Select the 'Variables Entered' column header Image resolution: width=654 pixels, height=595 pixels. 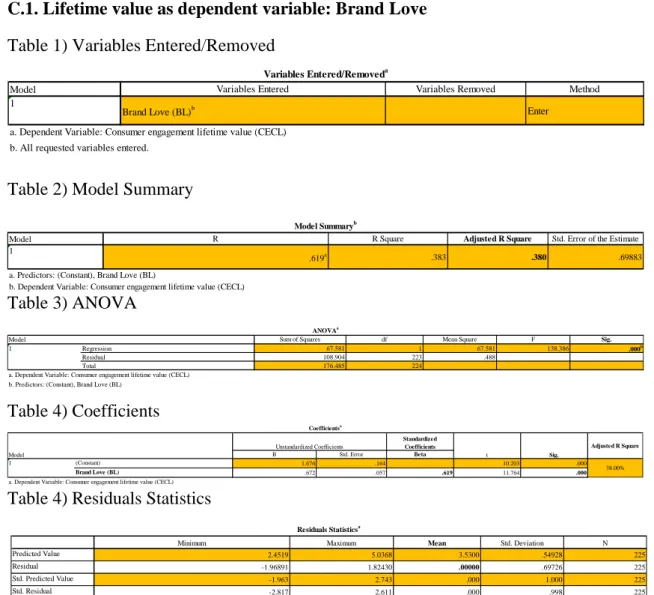[252, 89]
